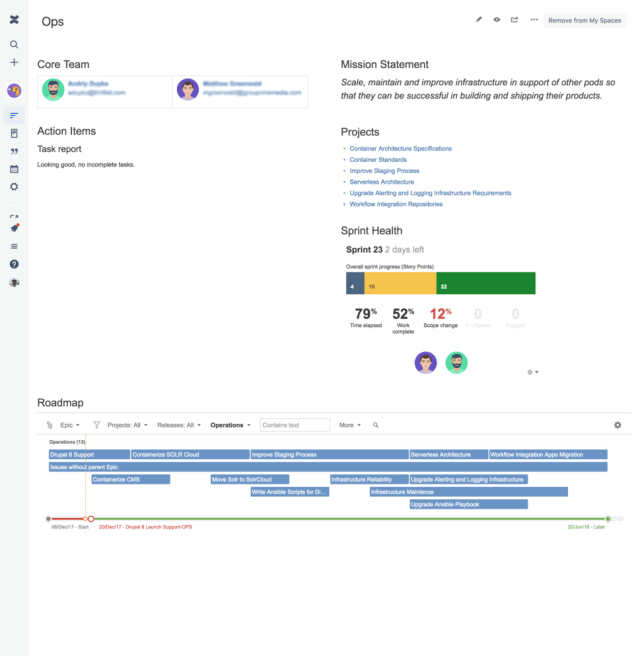Open first Core Team member card avatar
Screen dimensions: 640x660
click(x=53, y=89)
